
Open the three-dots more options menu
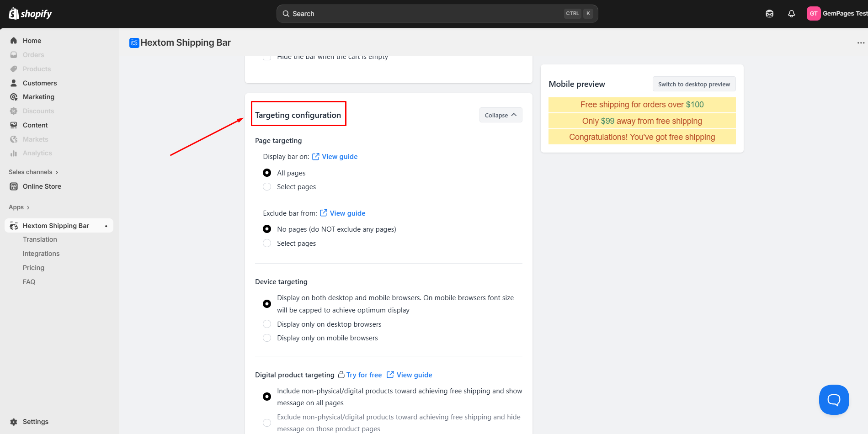click(x=861, y=43)
